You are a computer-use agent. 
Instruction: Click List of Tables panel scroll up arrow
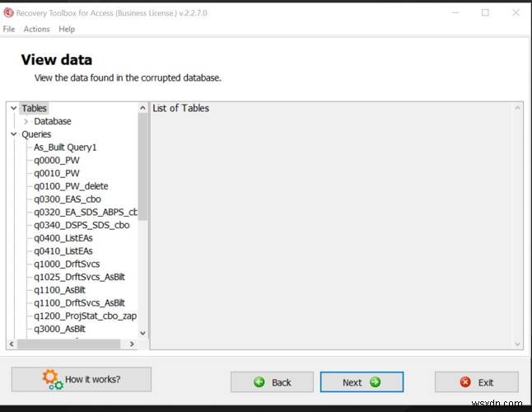(x=517, y=108)
